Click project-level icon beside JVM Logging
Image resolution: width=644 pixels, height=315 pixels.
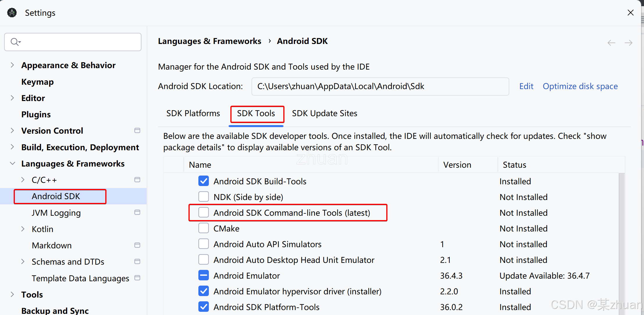(137, 213)
